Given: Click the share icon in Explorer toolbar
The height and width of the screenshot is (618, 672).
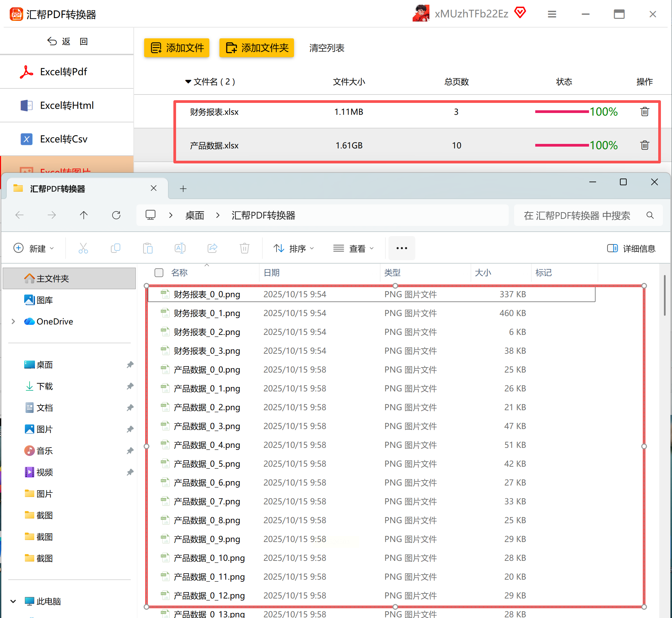Looking at the screenshot, I should click(x=212, y=248).
